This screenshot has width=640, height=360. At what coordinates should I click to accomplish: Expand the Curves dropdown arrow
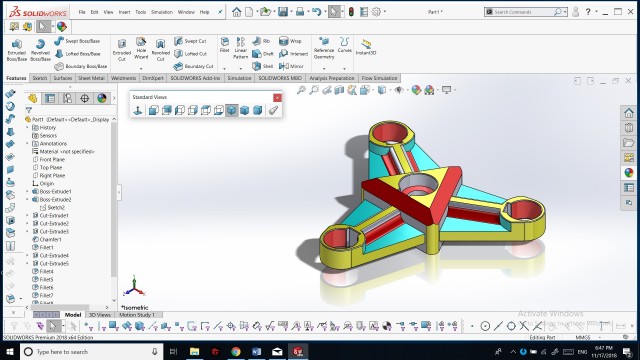coord(344,69)
